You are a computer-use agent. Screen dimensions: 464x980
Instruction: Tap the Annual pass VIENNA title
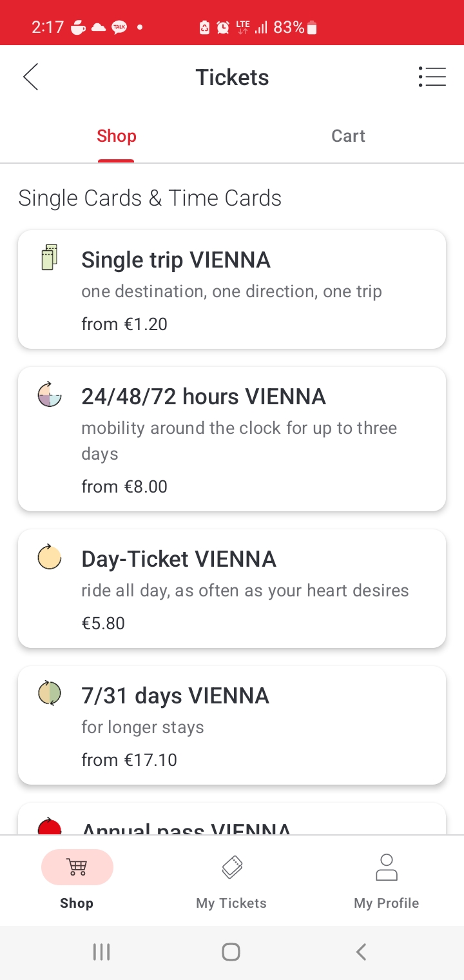tap(186, 827)
